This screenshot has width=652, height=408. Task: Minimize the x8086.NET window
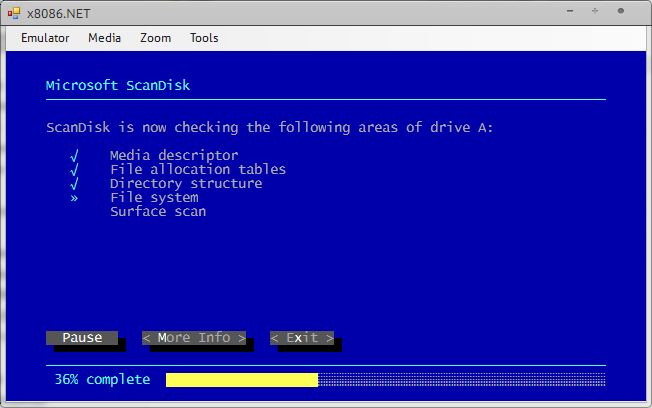coord(568,11)
